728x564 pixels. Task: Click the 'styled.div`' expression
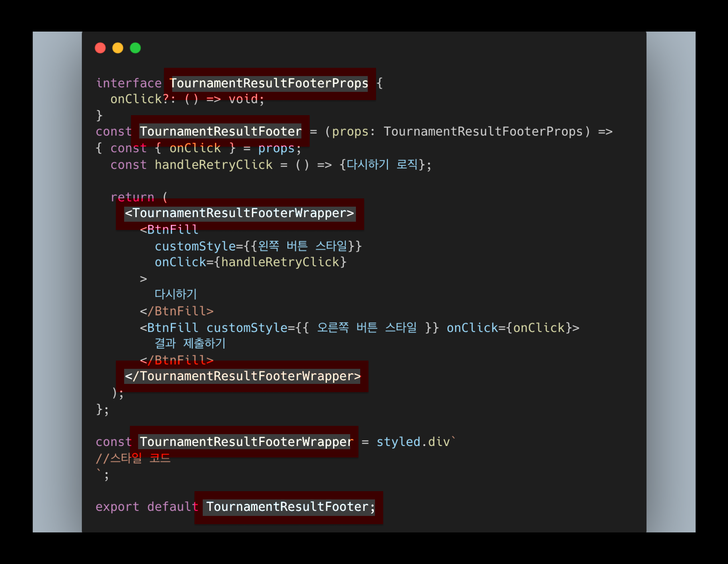pyautogui.click(x=416, y=442)
